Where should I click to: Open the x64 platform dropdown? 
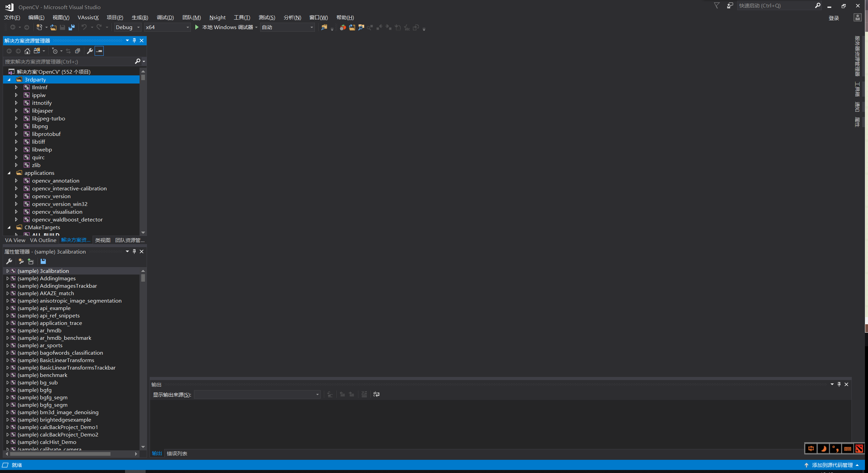(167, 27)
